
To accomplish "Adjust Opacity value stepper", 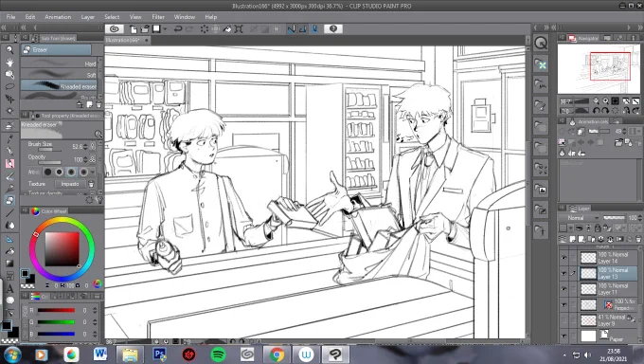I will point(85,159).
